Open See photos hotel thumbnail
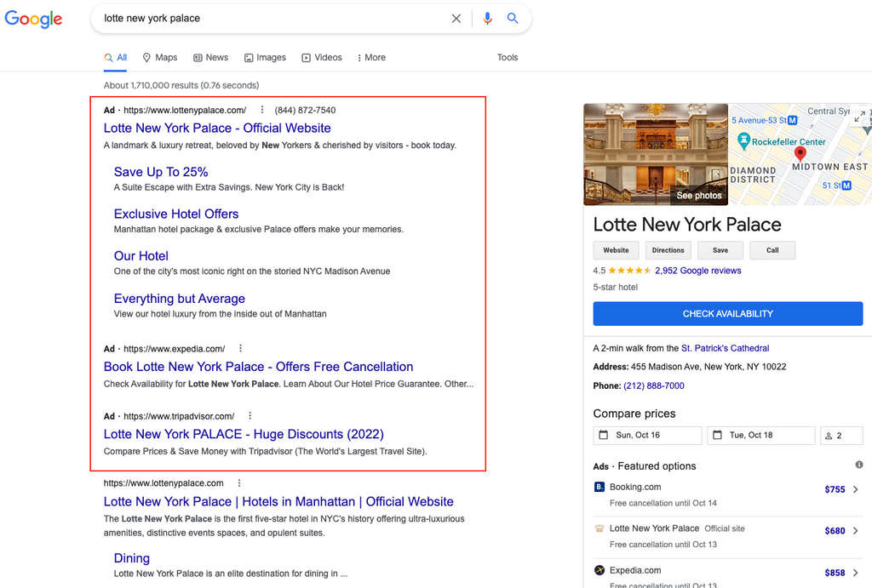 (698, 196)
